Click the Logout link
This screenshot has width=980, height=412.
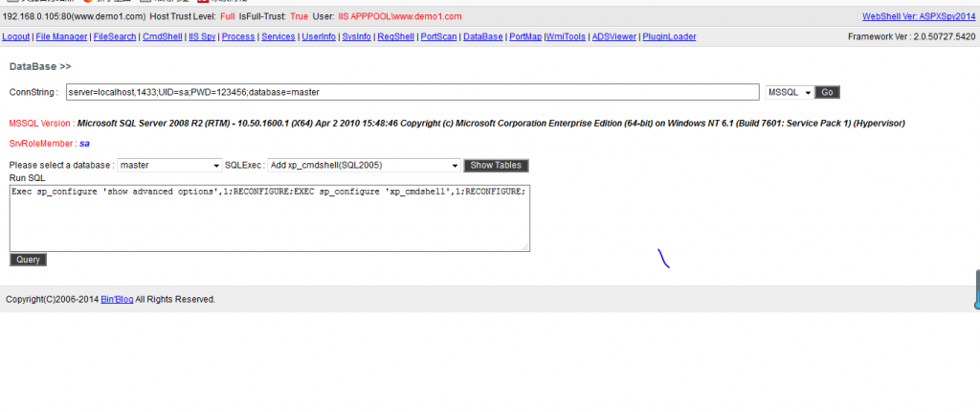tap(15, 37)
